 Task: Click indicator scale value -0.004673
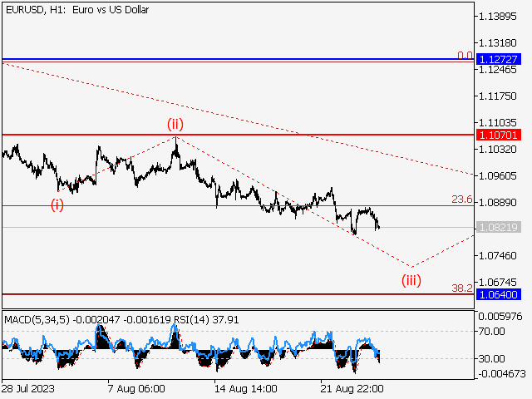pyautogui.click(x=502, y=374)
